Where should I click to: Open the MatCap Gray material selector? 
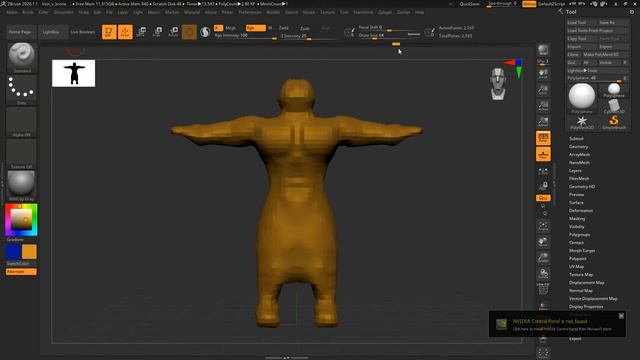[x=21, y=186]
